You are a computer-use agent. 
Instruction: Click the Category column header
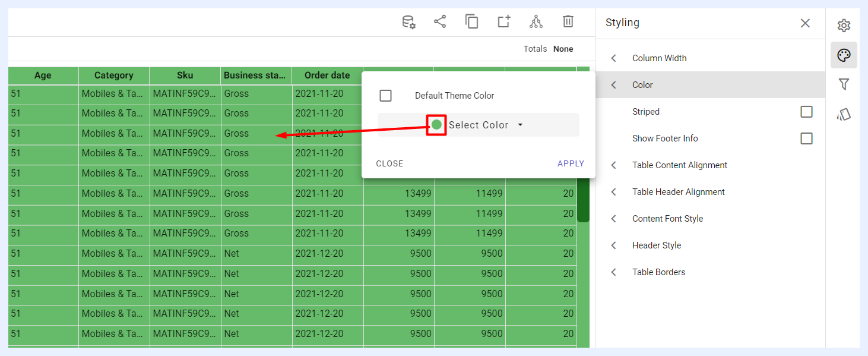114,75
